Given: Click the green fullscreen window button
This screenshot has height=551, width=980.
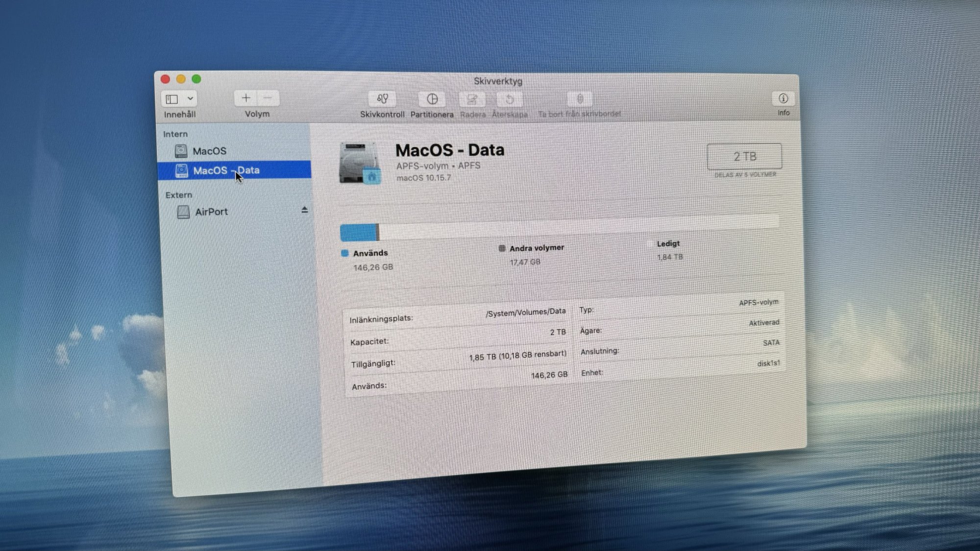Looking at the screenshot, I should click(196, 79).
